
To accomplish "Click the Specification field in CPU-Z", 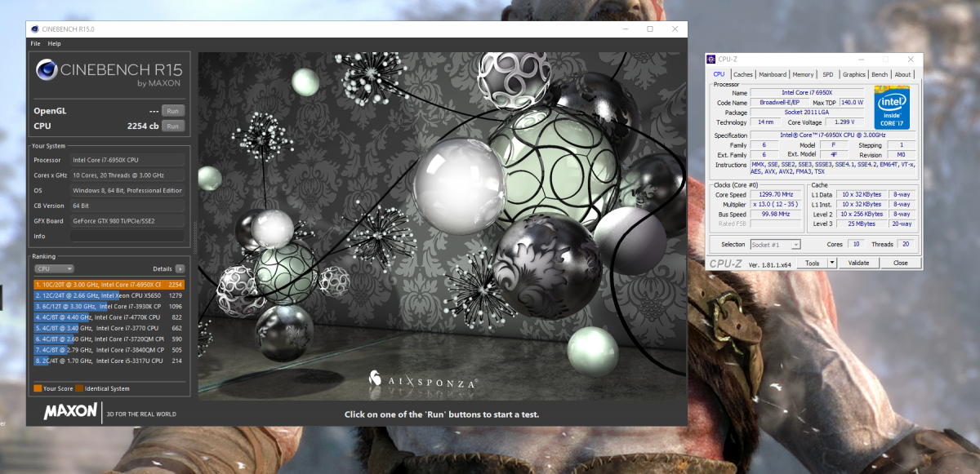I will [833, 135].
